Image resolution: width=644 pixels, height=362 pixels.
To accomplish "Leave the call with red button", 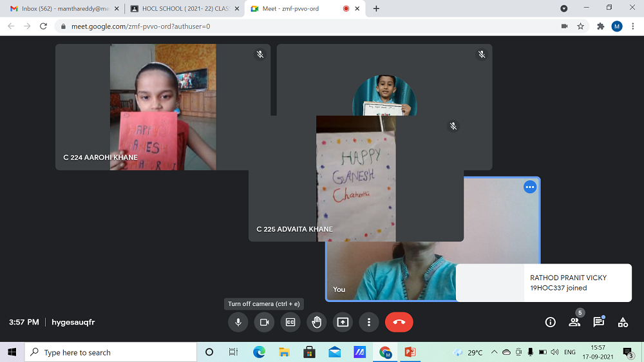I will point(399,322).
